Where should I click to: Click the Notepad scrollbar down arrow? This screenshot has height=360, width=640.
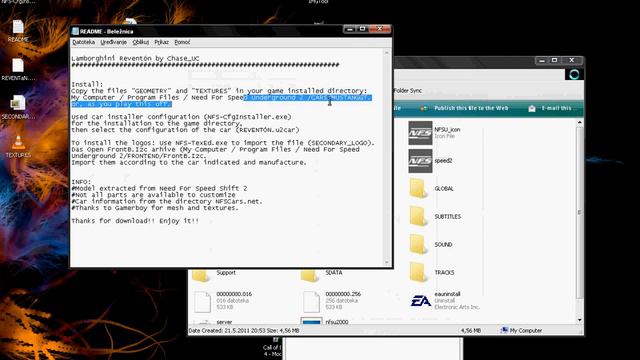387,262
